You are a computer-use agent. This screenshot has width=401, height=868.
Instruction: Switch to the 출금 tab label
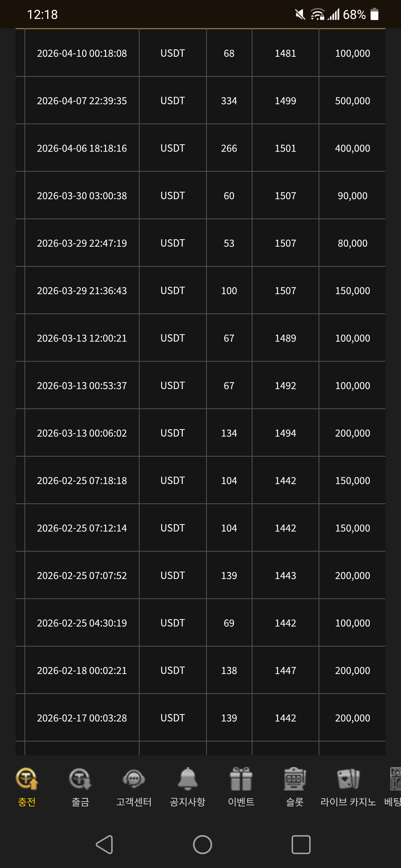coord(80,802)
